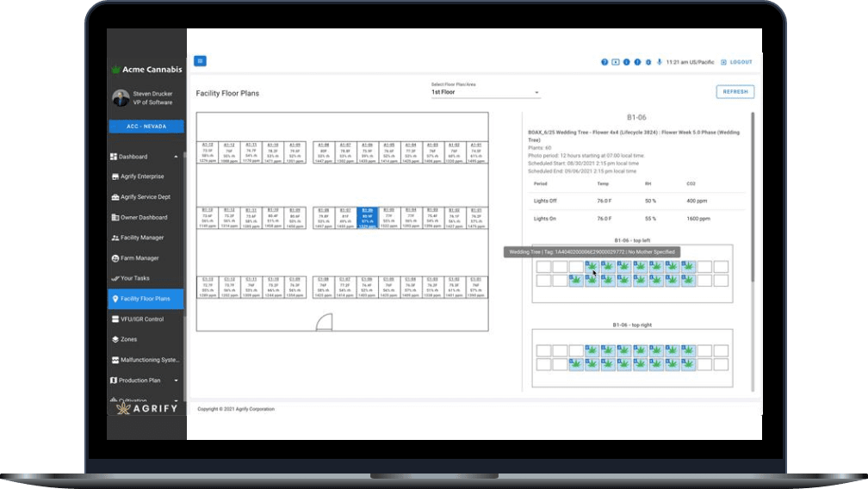Click the Dashboard grid icon in sidebar
The height and width of the screenshot is (489, 868).
click(114, 157)
